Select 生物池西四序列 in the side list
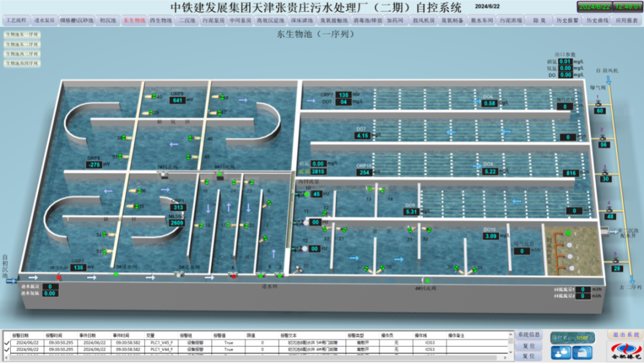Screen dimensions: 644x363 coord(22,63)
